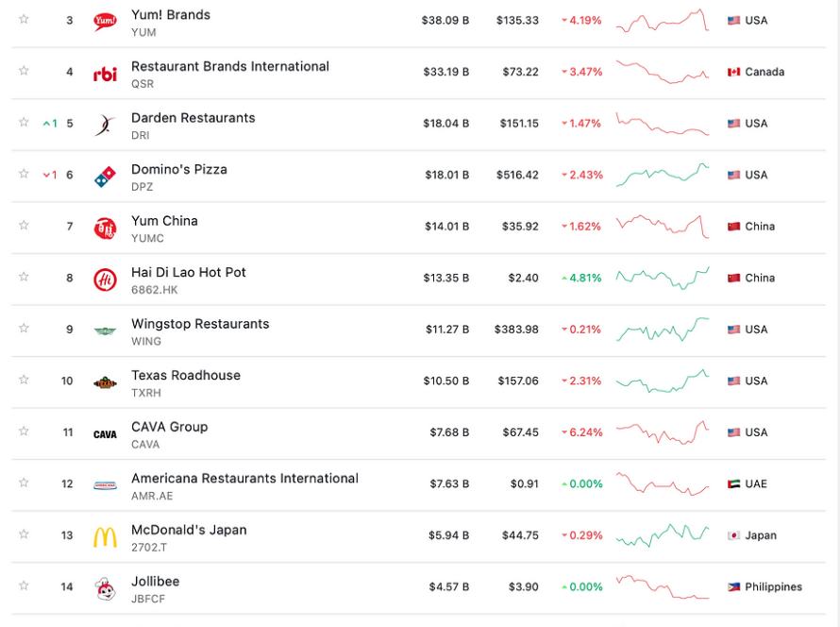Click the Canada flag icon for Restaurant Brands
This screenshot has height=627, width=840.
[x=733, y=72]
